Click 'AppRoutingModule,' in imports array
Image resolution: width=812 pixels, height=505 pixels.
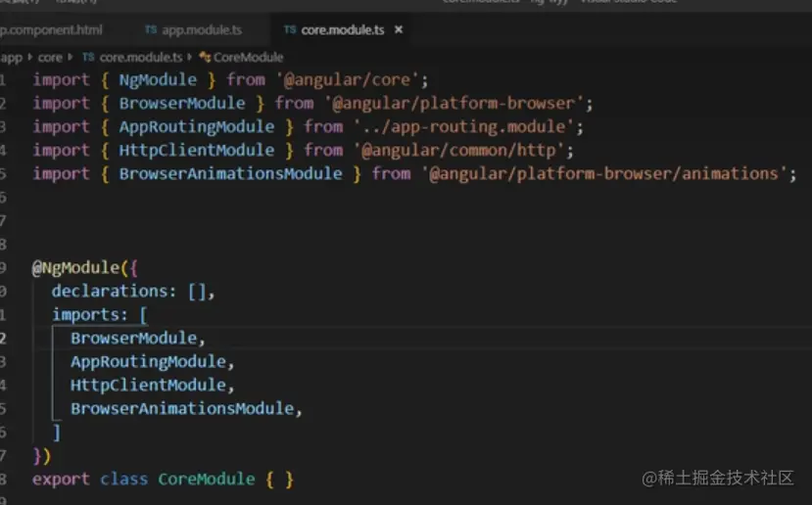pyautogui.click(x=152, y=361)
